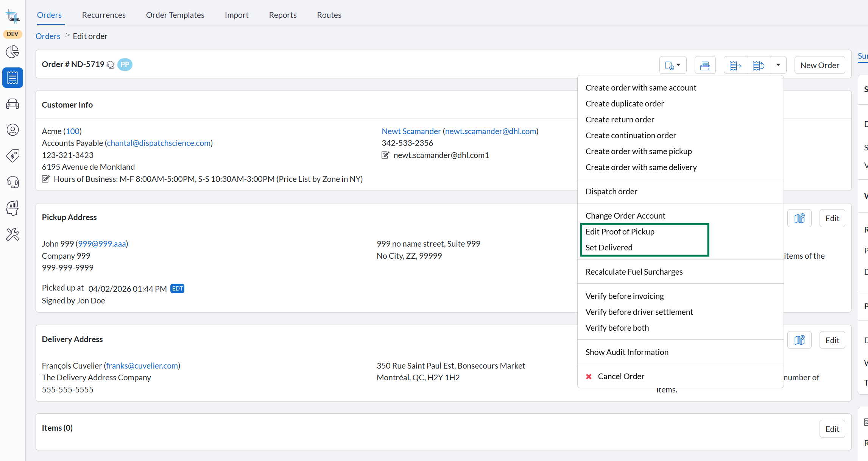Choose Edit Proof of Pickup option
868x461 pixels.
click(x=620, y=232)
